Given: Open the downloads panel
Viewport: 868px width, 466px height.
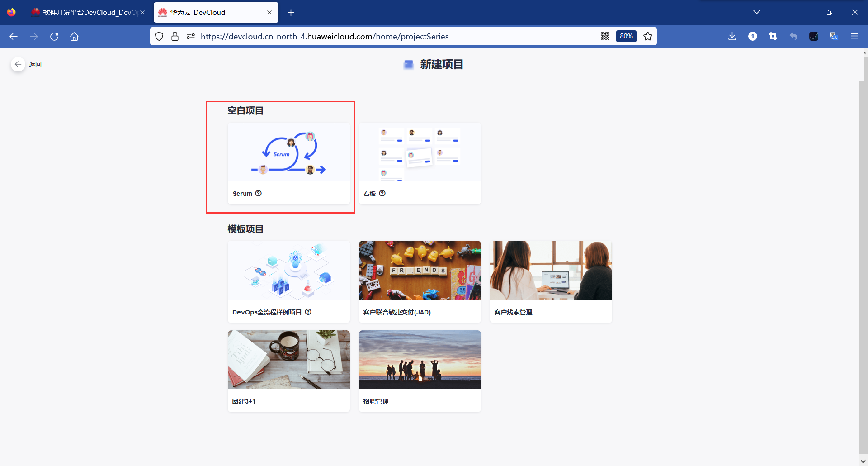Looking at the screenshot, I should coord(732,37).
